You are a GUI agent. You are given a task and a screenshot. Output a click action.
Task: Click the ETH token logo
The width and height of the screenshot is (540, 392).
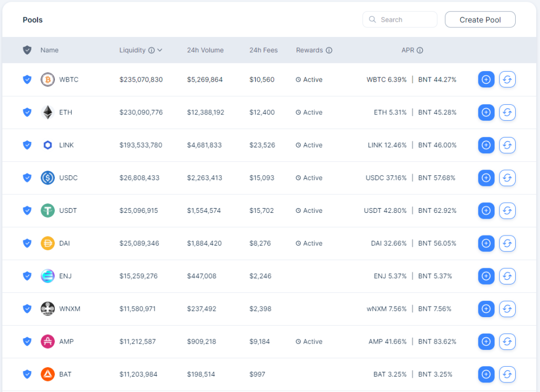point(47,112)
